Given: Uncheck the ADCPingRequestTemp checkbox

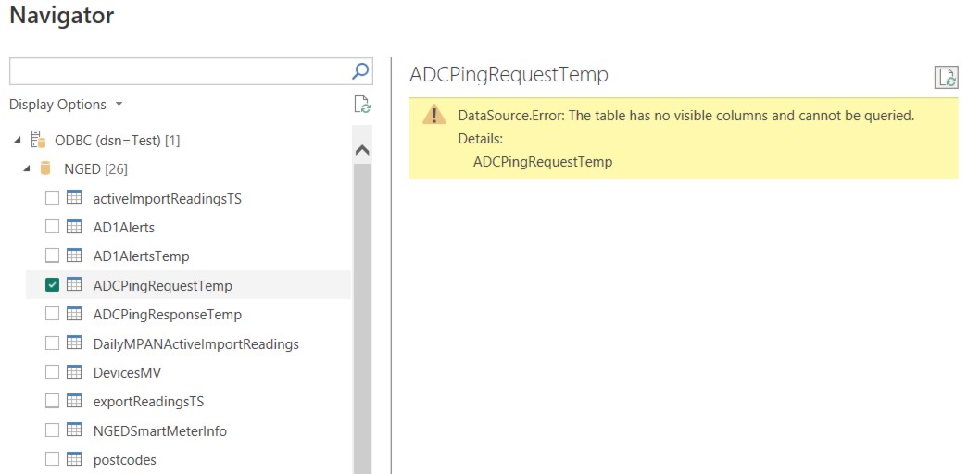Looking at the screenshot, I should pos(52,285).
